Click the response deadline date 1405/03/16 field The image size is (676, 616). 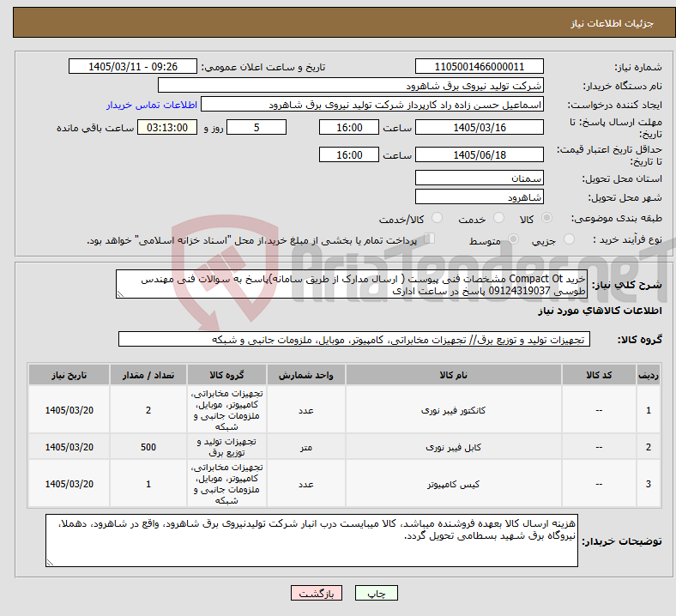click(x=479, y=128)
